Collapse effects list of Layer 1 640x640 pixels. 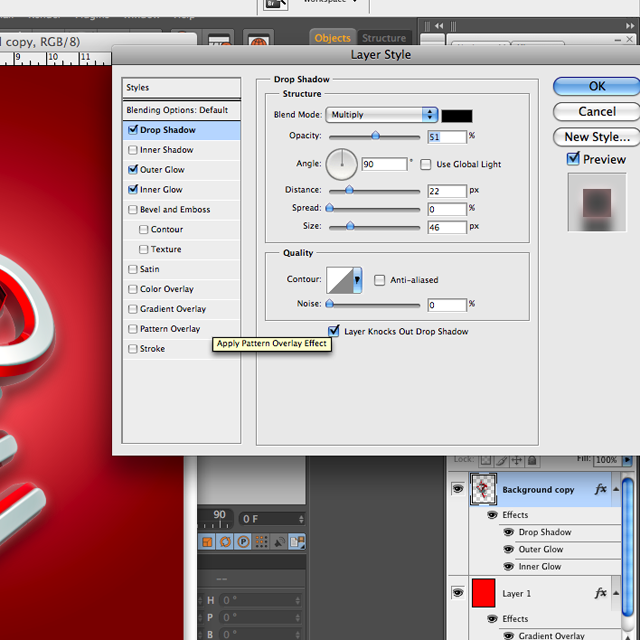coord(616,593)
